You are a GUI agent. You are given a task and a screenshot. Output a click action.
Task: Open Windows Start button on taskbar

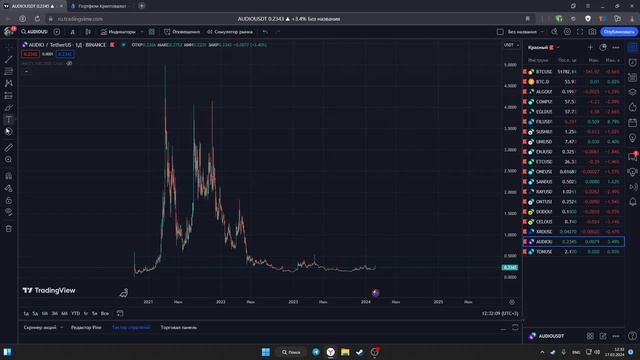(266, 352)
